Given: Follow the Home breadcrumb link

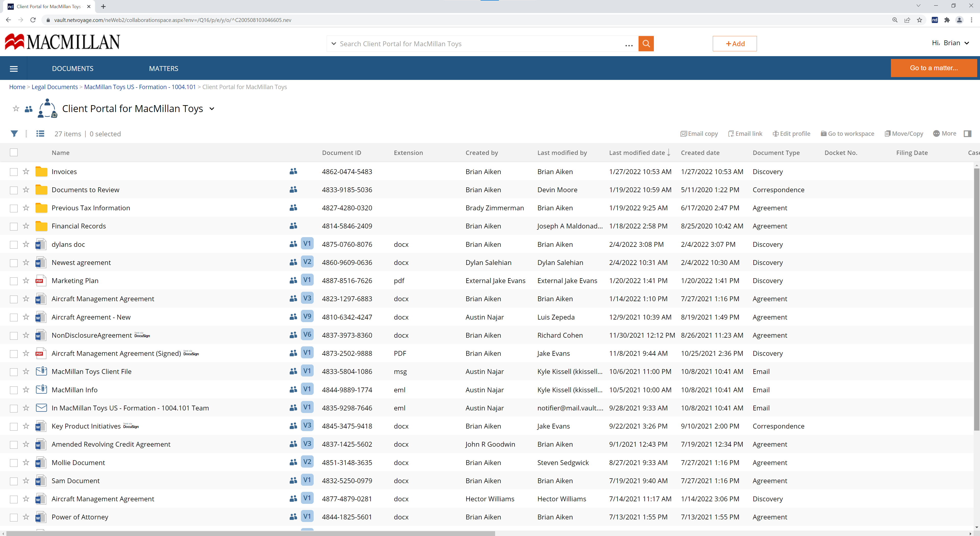Looking at the screenshot, I should click(17, 87).
